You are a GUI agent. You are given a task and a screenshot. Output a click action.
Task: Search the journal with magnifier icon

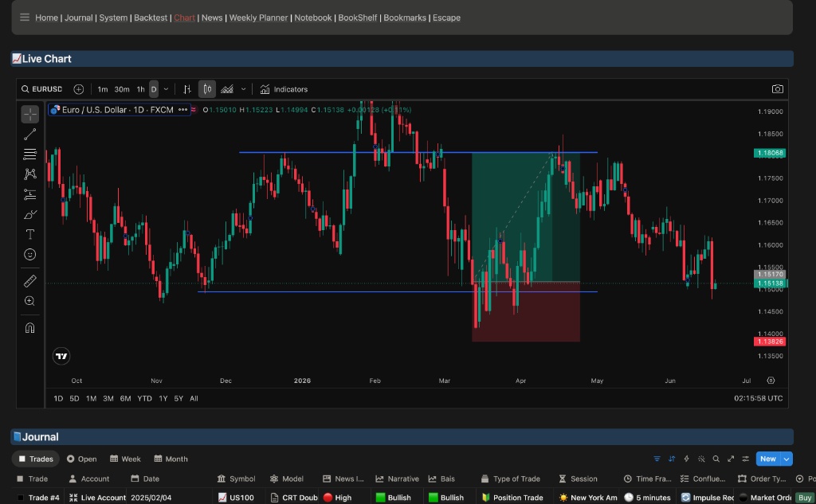pos(716,459)
